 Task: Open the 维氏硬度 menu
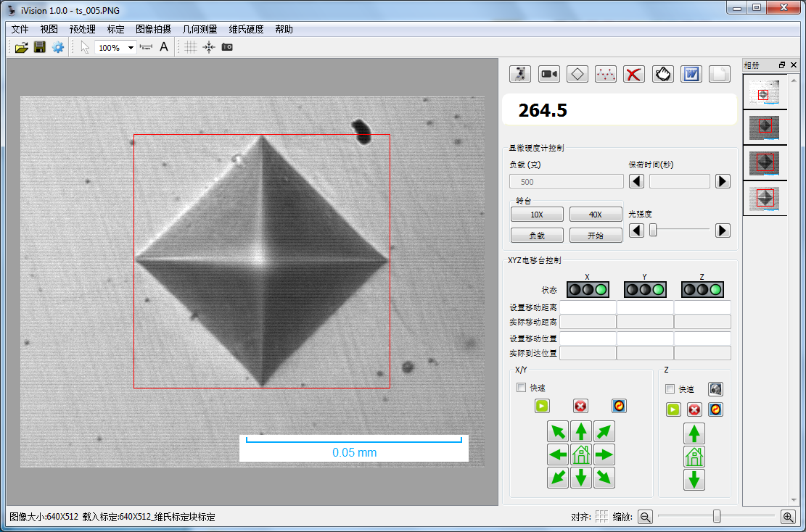[x=246, y=30]
